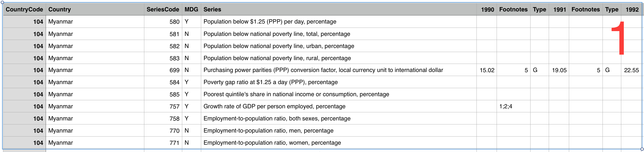This screenshot has height=152, width=644.
Task: Select the series code 771 cell
Action: pos(174,143)
